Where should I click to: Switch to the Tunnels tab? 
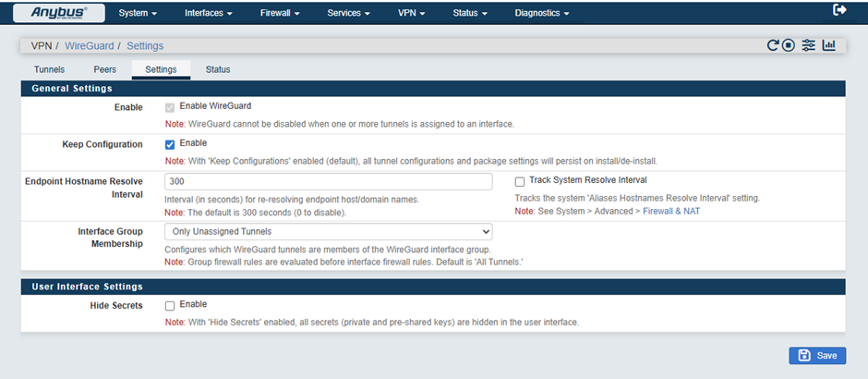49,69
